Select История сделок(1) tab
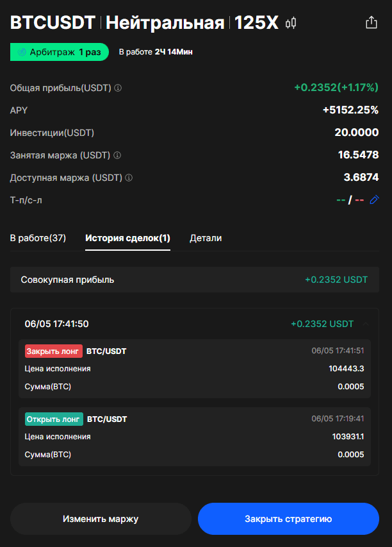 (x=127, y=238)
